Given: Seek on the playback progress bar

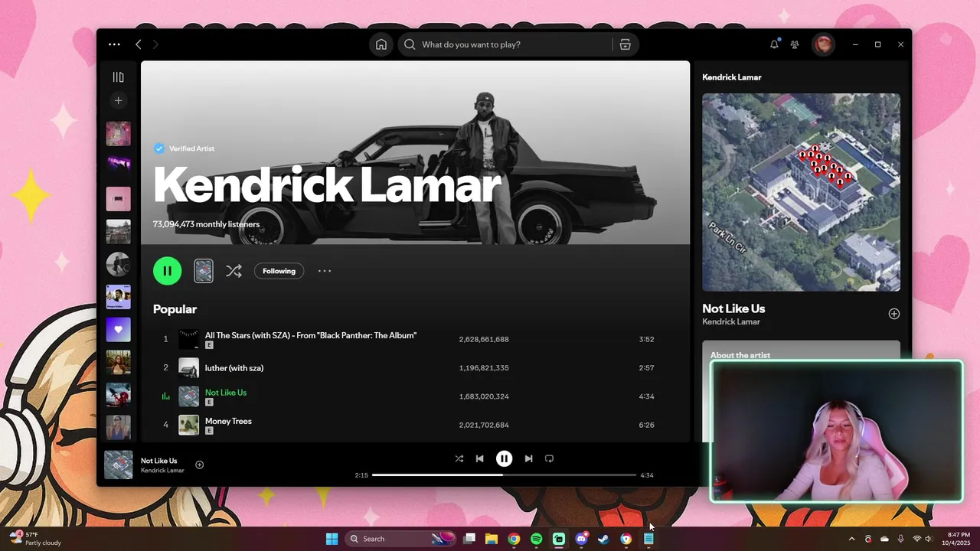Looking at the screenshot, I should pos(504,475).
